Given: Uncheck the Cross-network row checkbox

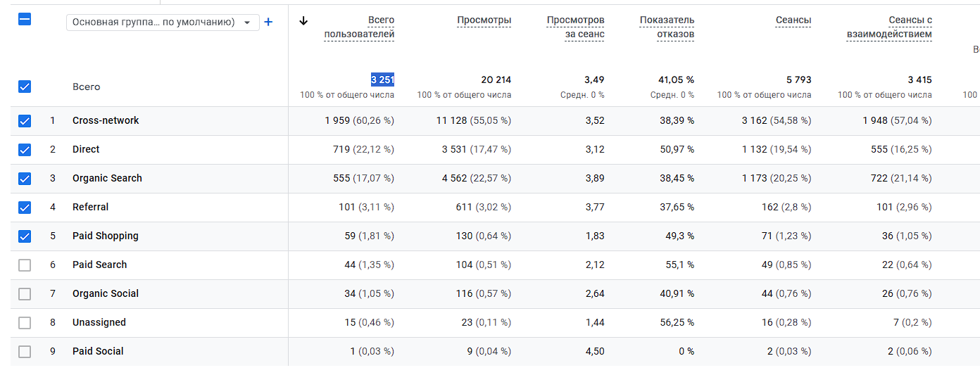Looking at the screenshot, I should tap(25, 121).
